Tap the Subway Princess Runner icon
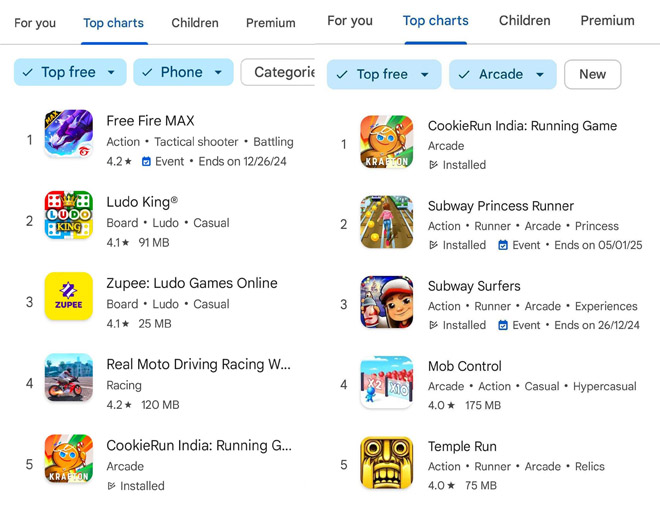660x514 pixels. click(x=386, y=223)
